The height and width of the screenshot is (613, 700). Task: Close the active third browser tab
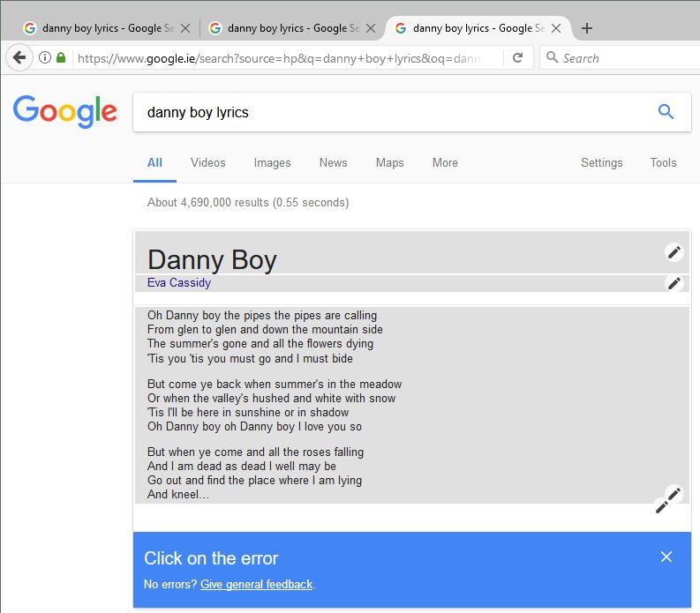pos(556,28)
